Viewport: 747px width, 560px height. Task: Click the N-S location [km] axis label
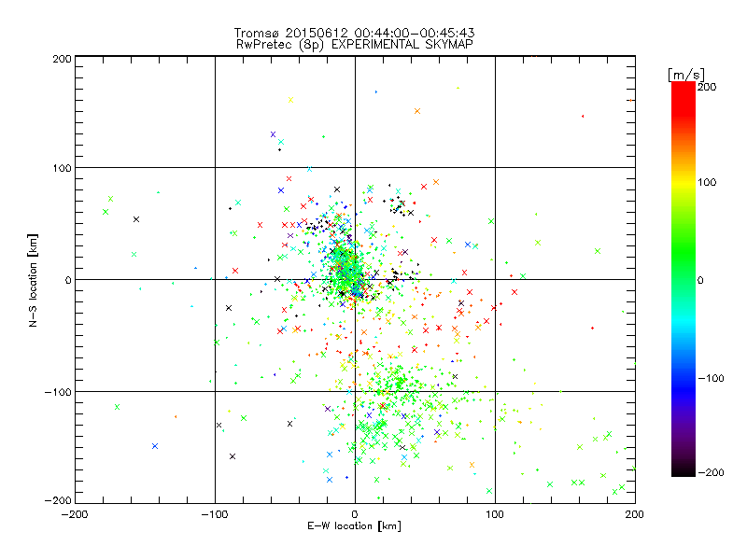[33, 281]
